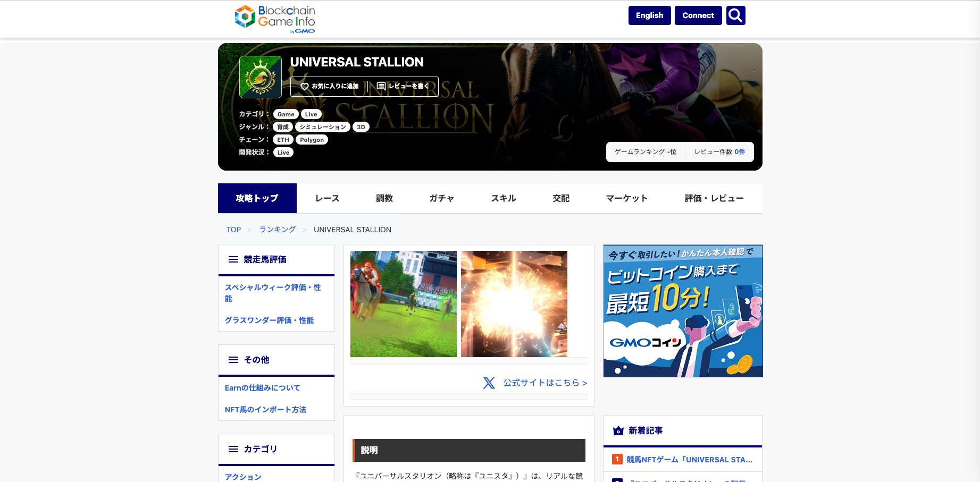Click the heart favorite icon
Screen dimensions: 980x482
pyautogui.click(x=305, y=86)
